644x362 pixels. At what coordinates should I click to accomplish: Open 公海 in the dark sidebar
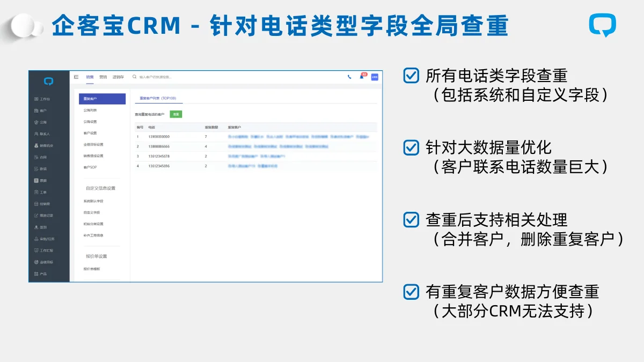(40, 122)
